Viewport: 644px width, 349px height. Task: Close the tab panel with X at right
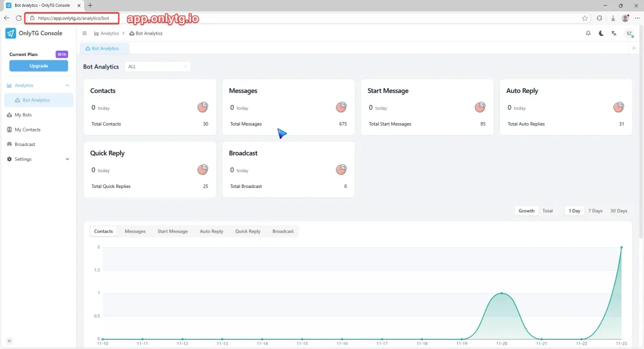coord(634,48)
